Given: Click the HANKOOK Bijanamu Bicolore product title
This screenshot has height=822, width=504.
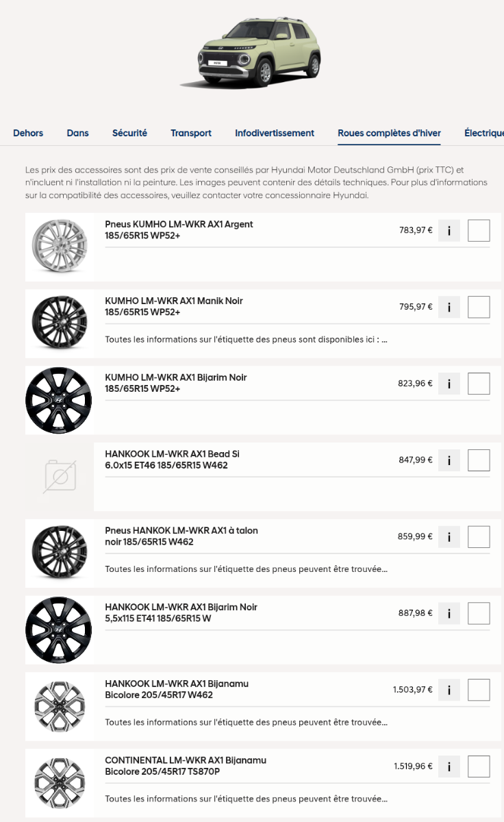Looking at the screenshot, I should (x=176, y=689).
